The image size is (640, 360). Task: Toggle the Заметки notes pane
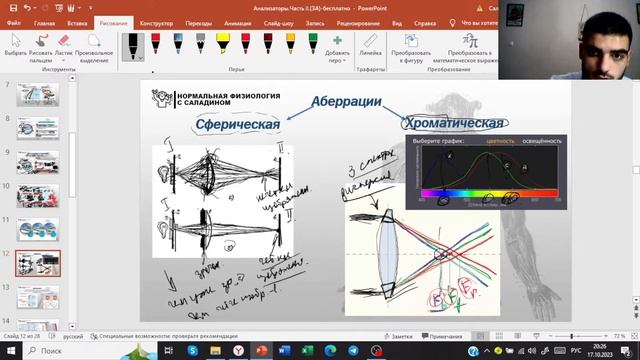(398, 336)
